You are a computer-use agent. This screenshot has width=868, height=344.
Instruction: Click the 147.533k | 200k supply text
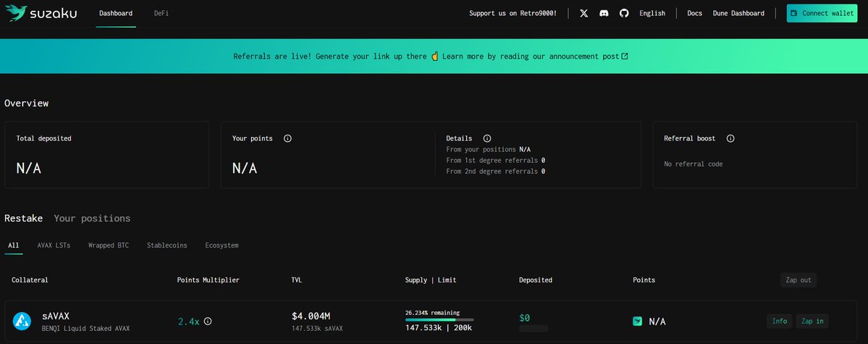pyautogui.click(x=439, y=328)
